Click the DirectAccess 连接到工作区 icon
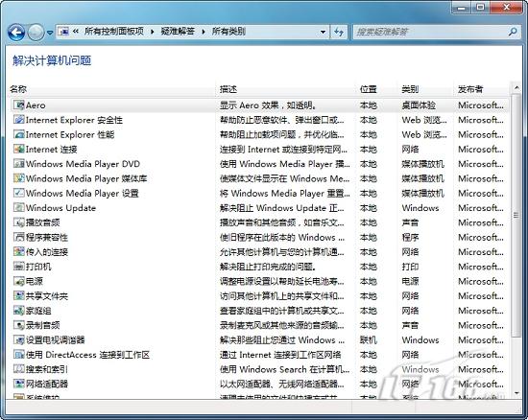528x420 pixels. [x=19, y=355]
